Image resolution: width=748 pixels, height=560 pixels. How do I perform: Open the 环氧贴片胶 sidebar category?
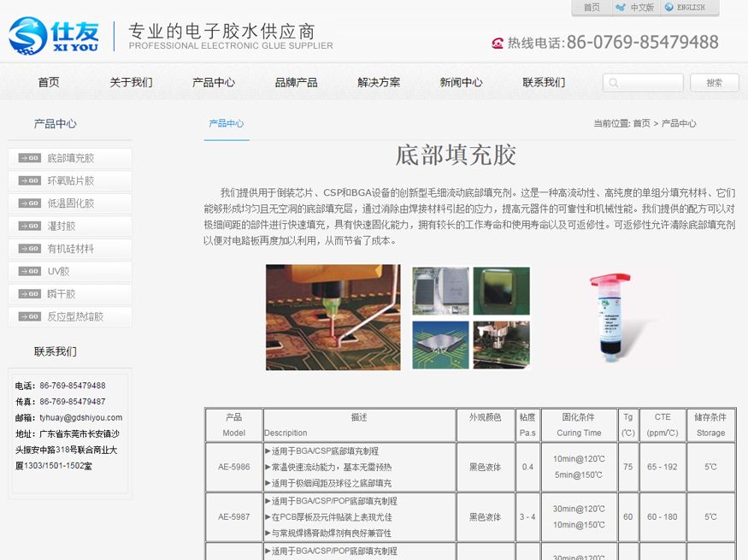[x=70, y=180]
